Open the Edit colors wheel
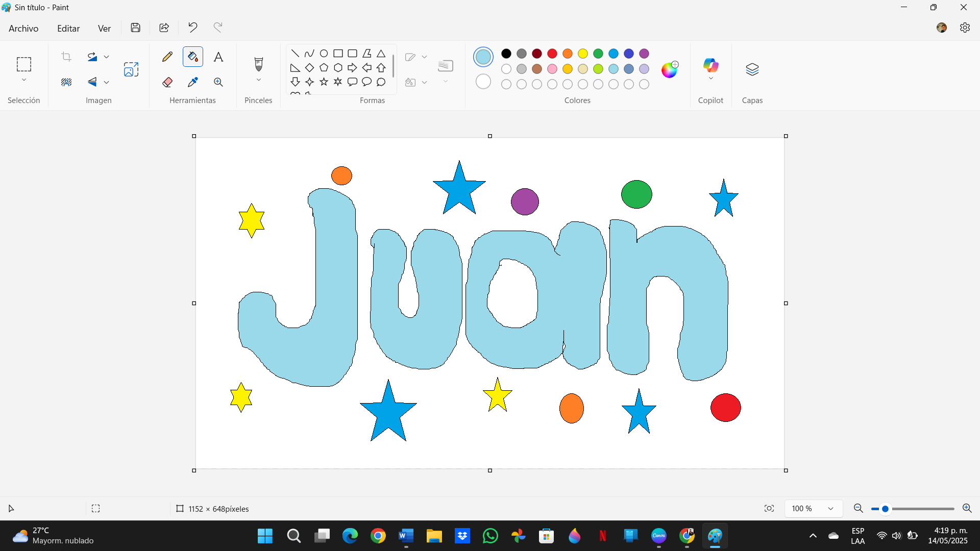980x551 pixels. pos(670,69)
